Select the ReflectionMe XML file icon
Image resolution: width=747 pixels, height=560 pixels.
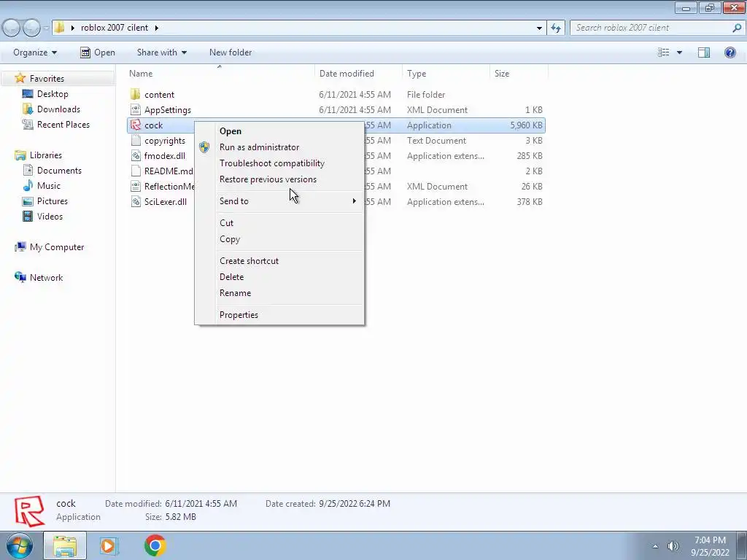click(x=135, y=186)
